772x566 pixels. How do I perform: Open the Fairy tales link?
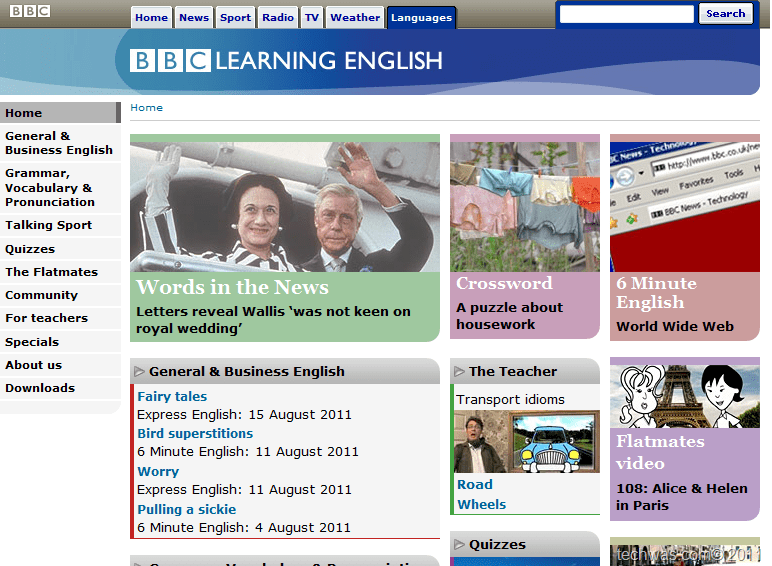pos(172,397)
